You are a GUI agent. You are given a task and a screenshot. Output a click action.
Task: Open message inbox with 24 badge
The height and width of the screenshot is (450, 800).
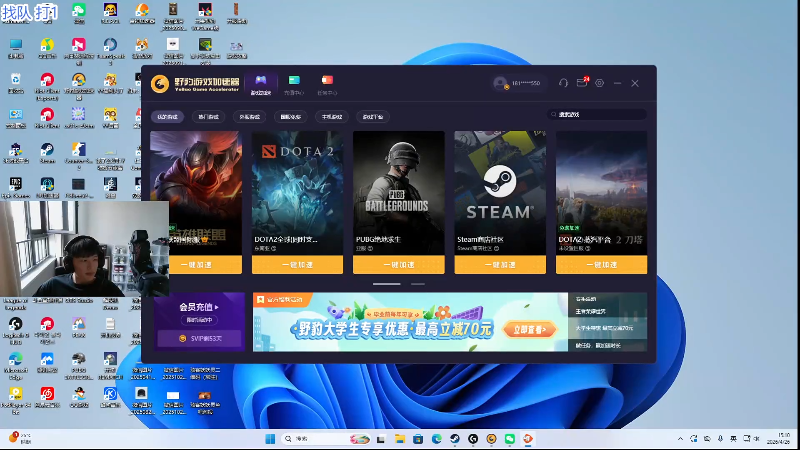point(582,82)
